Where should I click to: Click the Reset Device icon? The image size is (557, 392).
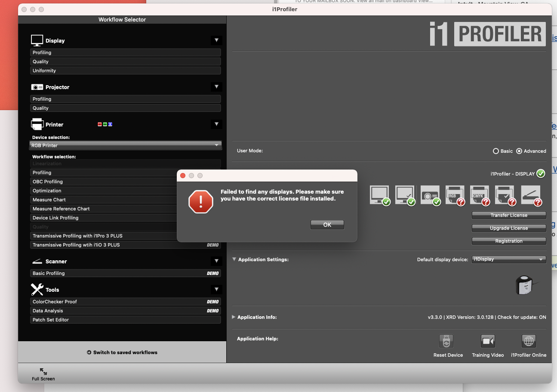[x=446, y=341]
